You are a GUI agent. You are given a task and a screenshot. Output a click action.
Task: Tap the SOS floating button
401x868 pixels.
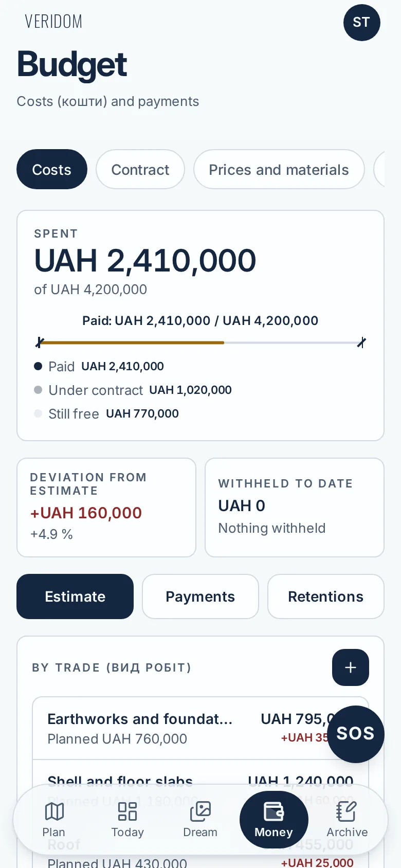coord(356,734)
